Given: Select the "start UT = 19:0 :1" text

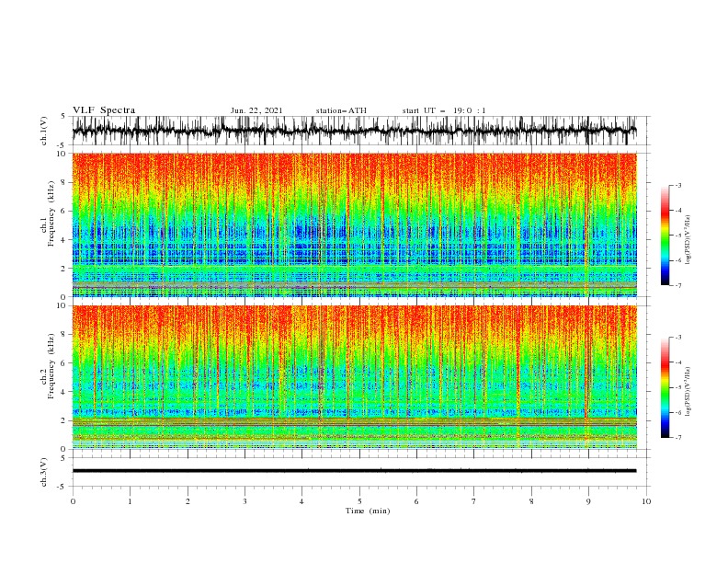Looking at the screenshot, I should 444,110.
